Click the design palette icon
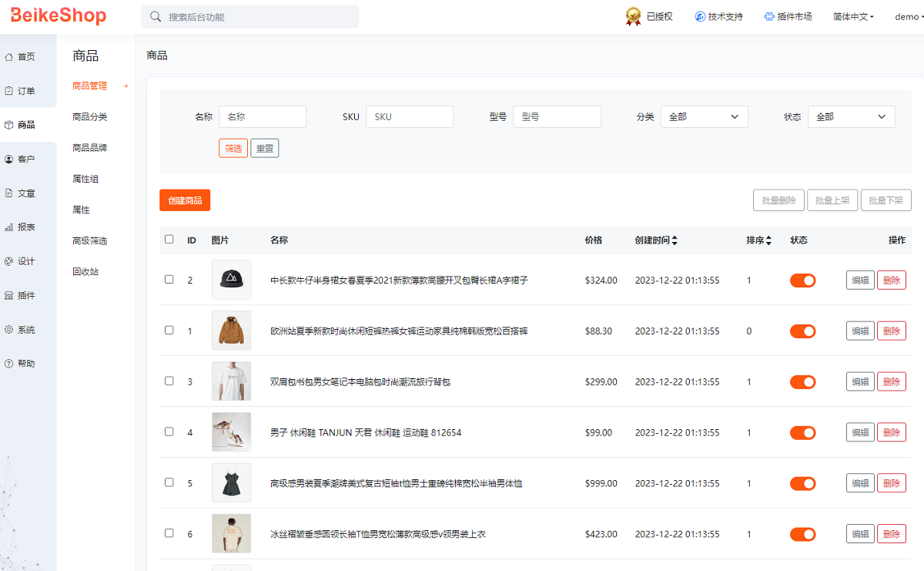 9,261
